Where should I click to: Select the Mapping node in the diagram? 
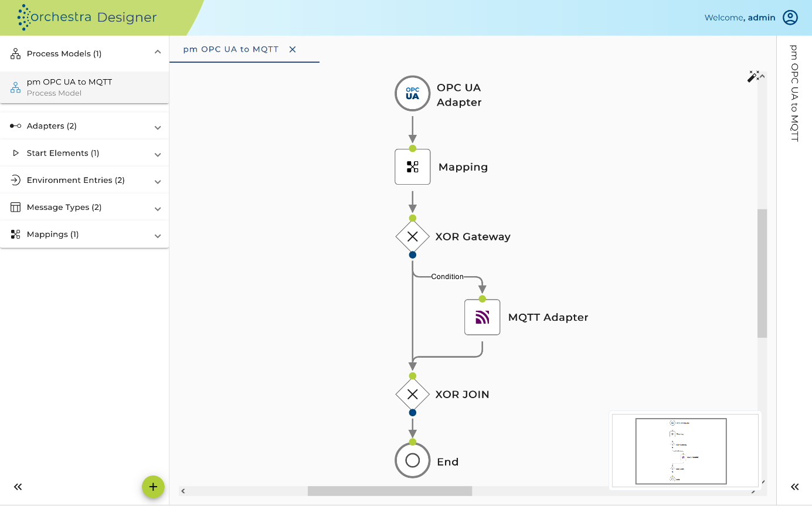[413, 167]
